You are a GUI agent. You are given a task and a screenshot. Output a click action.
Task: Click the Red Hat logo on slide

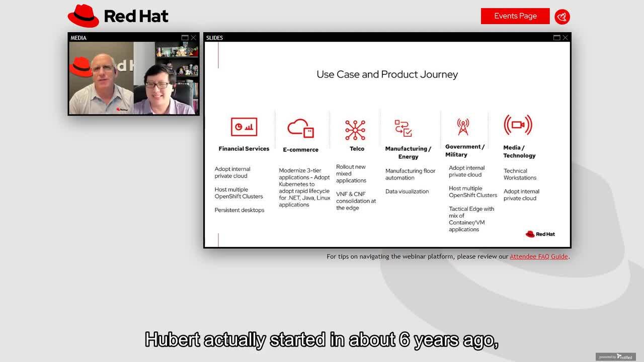(x=540, y=234)
